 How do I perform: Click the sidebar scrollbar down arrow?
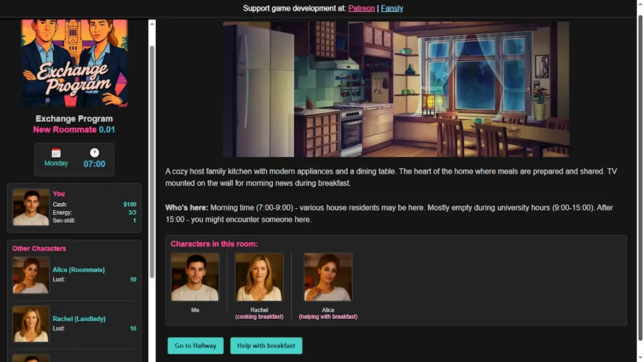pyautogui.click(x=152, y=357)
